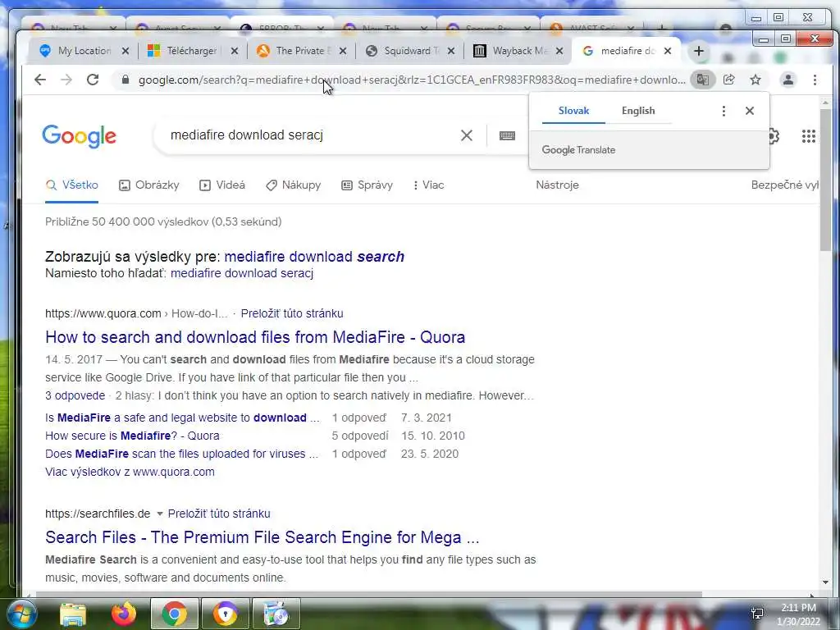The width and height of the screenshot is (840, 630).
Task: Translate the searchfiles.de result page
Action: point(219,514)
